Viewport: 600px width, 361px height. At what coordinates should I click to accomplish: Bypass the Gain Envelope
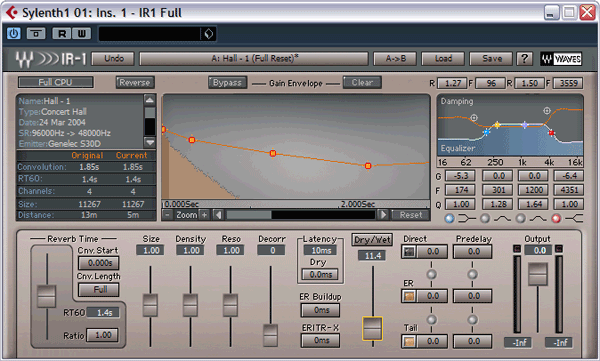tap(227, 83)
